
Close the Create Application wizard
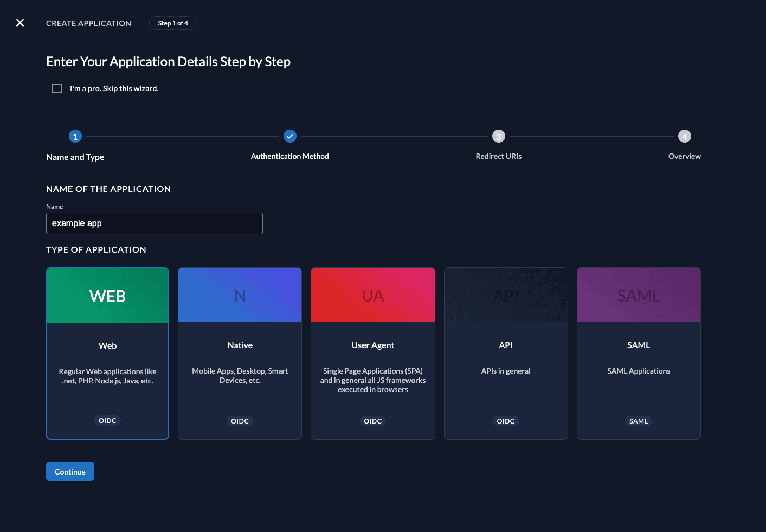[20, 23]
